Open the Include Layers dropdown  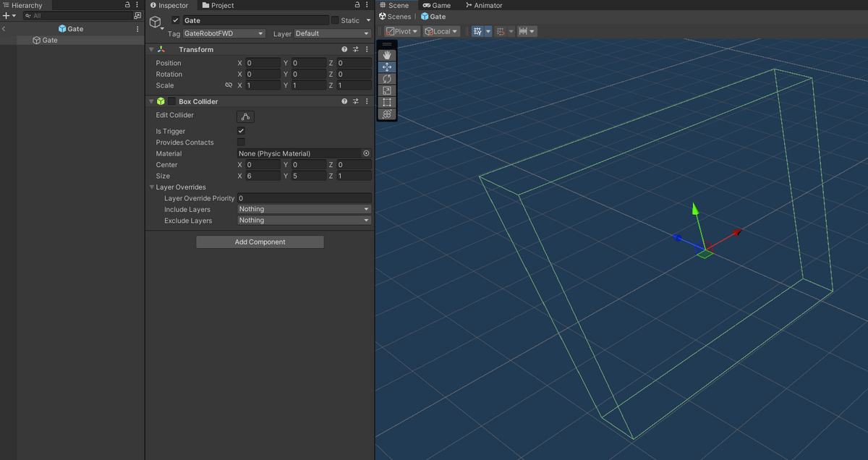(x=305, y=209)
